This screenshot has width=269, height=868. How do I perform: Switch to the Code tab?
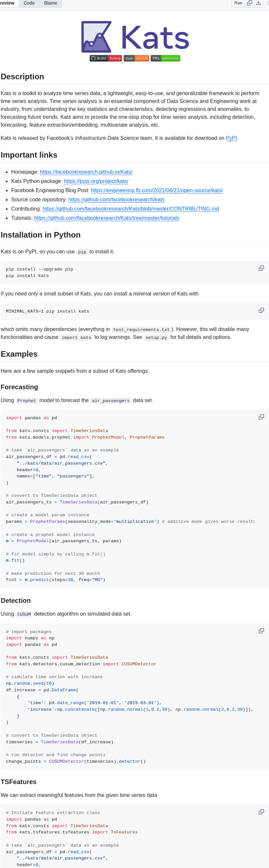[x=29, y=3]
